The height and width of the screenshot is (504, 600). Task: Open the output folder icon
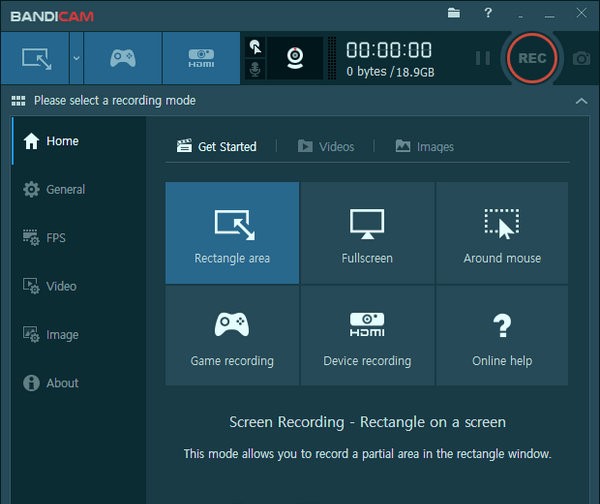[x=454, y=13]
